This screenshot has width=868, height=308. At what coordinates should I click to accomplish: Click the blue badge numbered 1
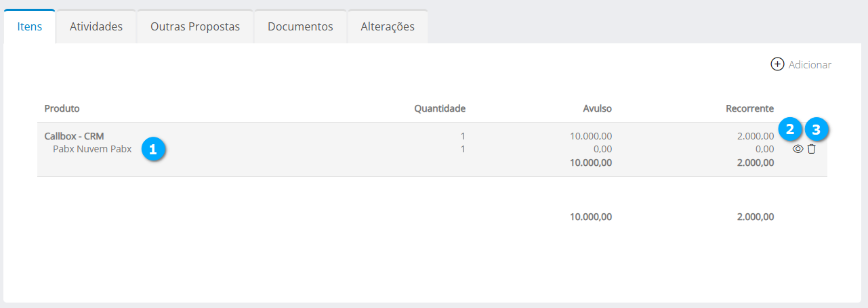click(153, 150)
